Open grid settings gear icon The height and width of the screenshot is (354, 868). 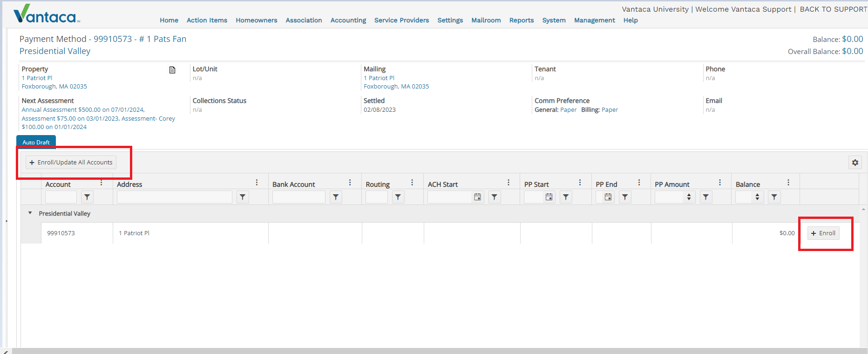(x=855, y=163)
